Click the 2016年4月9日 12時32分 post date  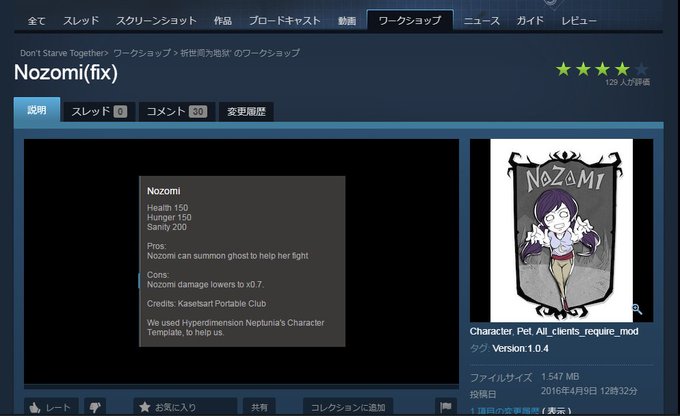coord(589,391)
